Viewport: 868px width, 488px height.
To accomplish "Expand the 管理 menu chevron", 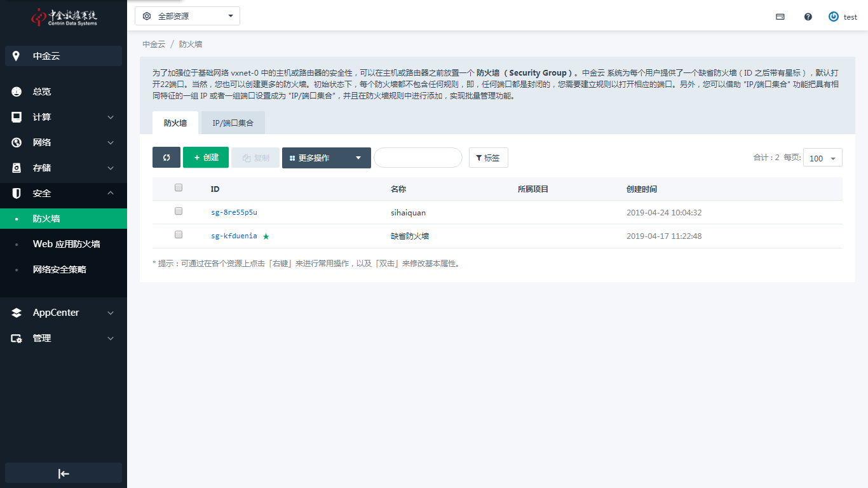I will [111, 338].
